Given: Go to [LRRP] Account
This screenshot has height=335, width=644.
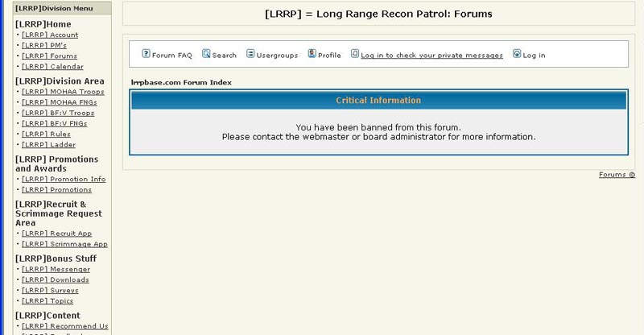Looking at the screenshot, I should 50,35.
